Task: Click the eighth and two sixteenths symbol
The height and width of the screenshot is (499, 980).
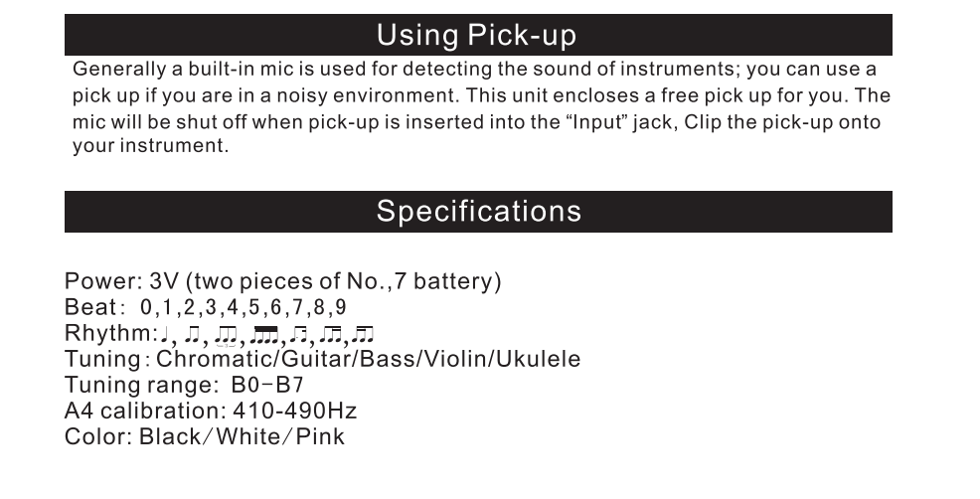Action: pos(330,336)
